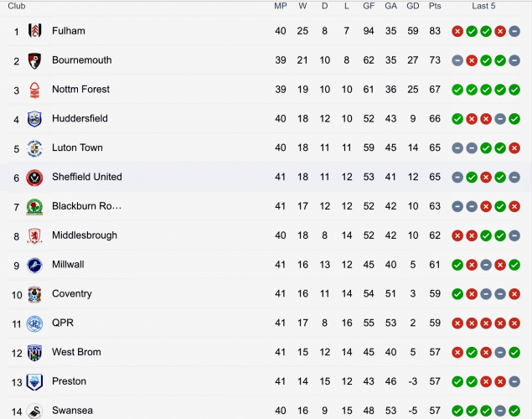The image size is (532, 419).
Task: Click the Luton Town crest icon
Action: click(x=34, y=148)
